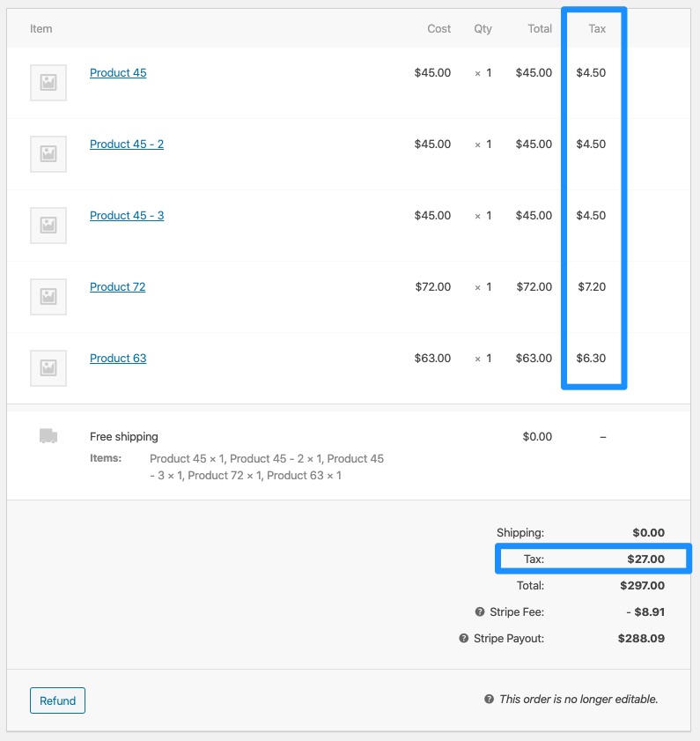
Task: Click the Free shipping line item
Action: click(x=122, y=435)
